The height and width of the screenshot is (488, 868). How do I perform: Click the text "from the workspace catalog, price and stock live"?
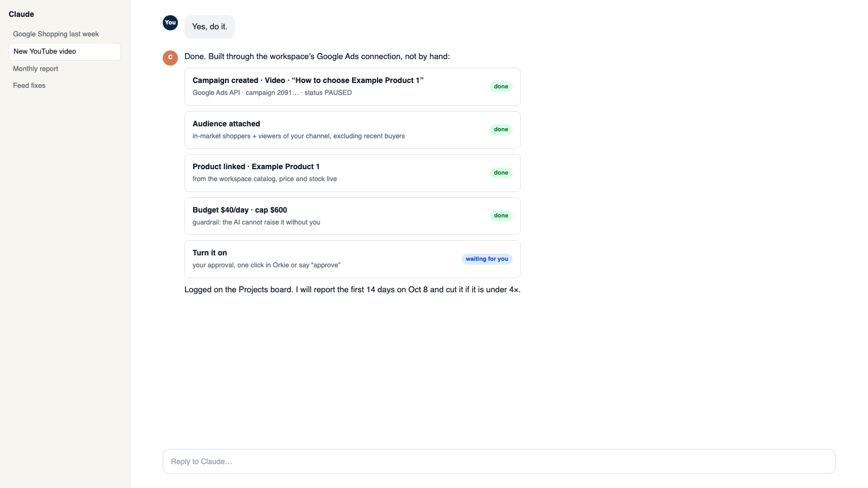(x=265, y=179)
